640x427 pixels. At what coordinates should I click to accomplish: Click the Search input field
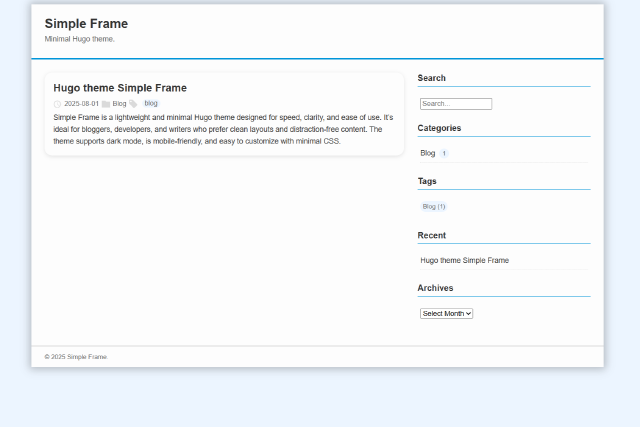click(455, 104)
